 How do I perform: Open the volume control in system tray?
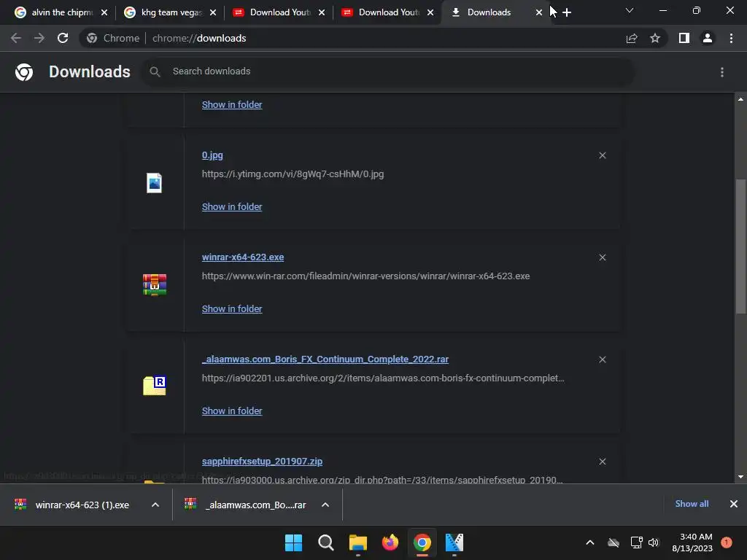tap(654, 542)
